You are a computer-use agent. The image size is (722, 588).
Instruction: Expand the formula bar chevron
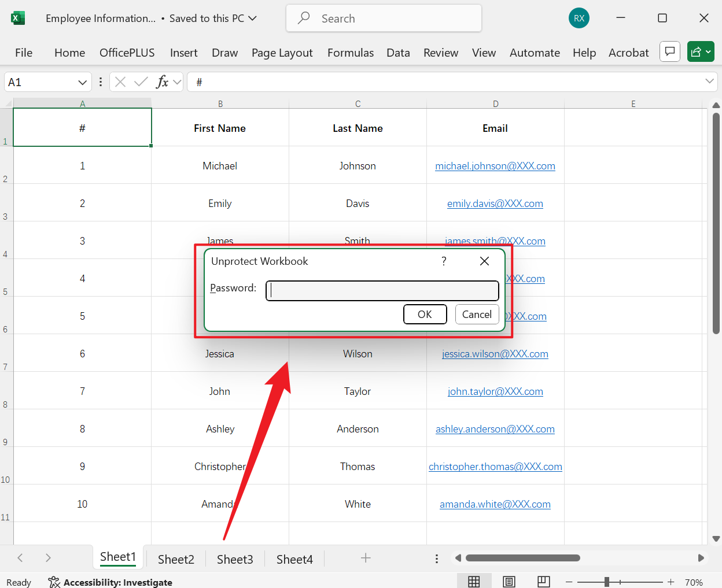pyautogui.click(x=710, y=81)
